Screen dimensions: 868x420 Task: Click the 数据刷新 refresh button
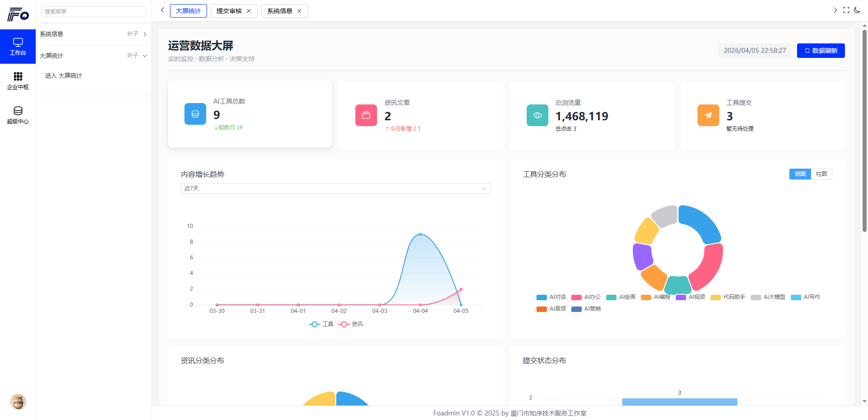[x=821, y=50]
